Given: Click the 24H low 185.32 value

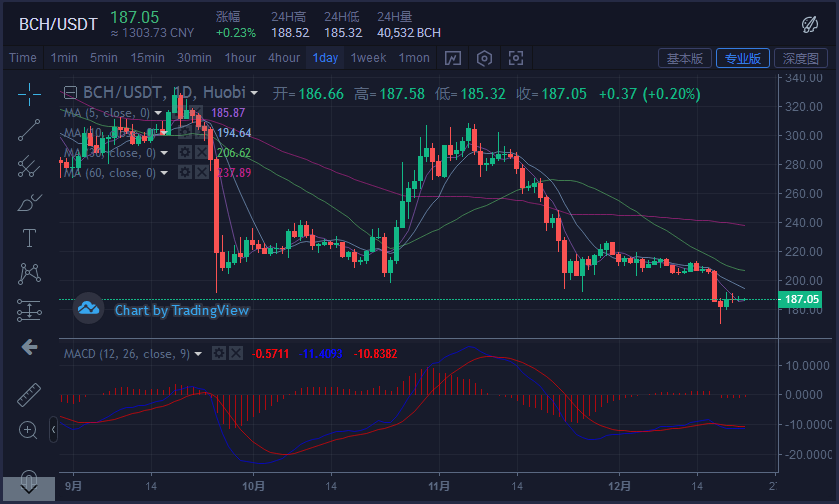Looking at the screenshot, I should 343,33.
